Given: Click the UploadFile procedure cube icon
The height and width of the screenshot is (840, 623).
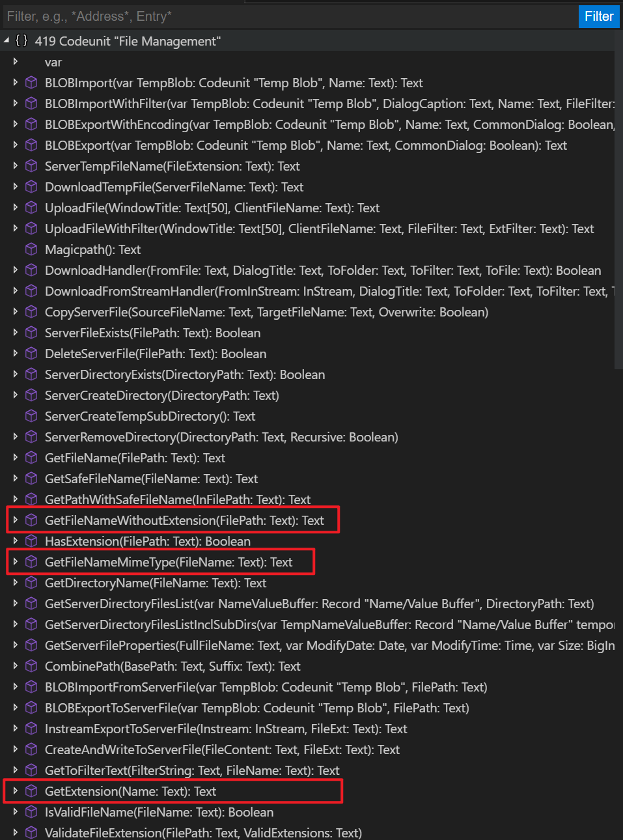Looking at the screenshot, I should tap(31, 208).
